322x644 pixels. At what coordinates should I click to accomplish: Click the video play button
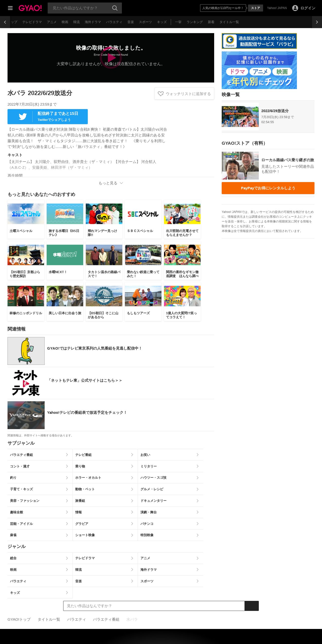pos(111,58)
